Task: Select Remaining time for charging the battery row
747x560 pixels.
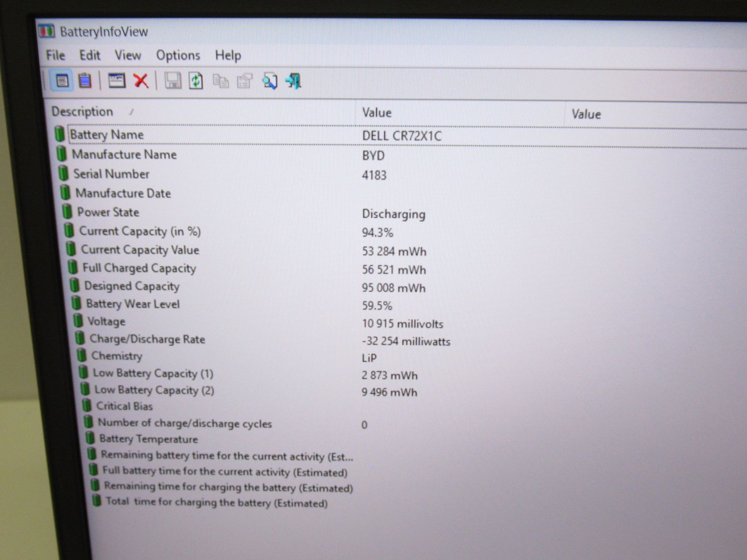Action: (229, 487)
